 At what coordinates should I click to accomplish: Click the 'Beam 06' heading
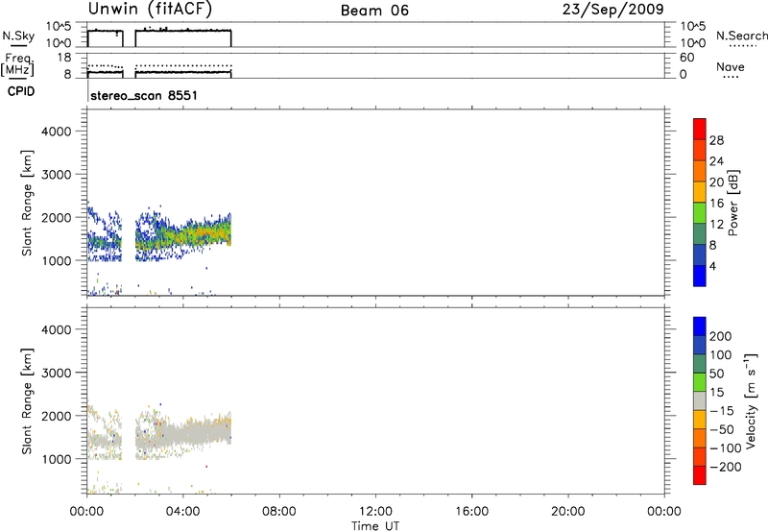click(x=374, y=11)
